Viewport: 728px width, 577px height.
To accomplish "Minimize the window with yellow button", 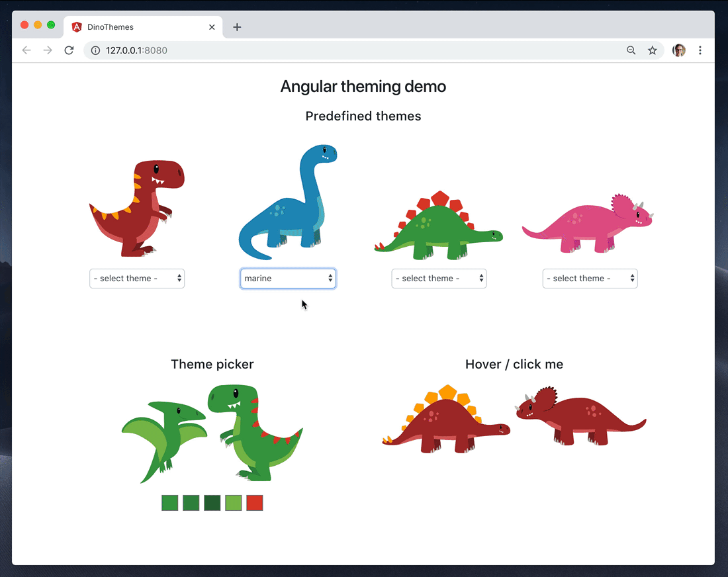I will [38, 24].
